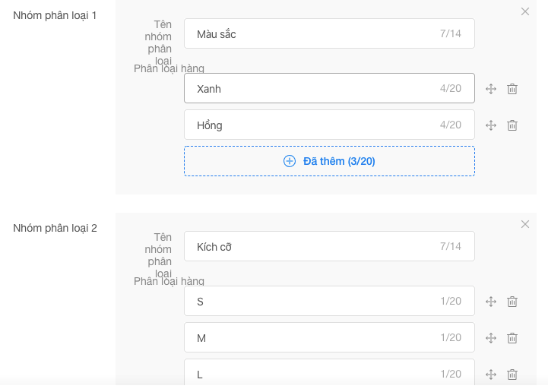548x392 pixels.
Task: Delete the L size option
Action: tap(512, 375)
